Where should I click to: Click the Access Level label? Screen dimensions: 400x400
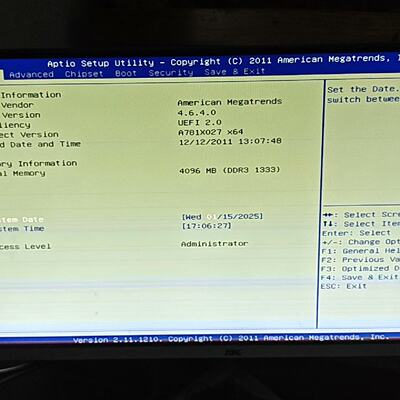pos(25,247)
